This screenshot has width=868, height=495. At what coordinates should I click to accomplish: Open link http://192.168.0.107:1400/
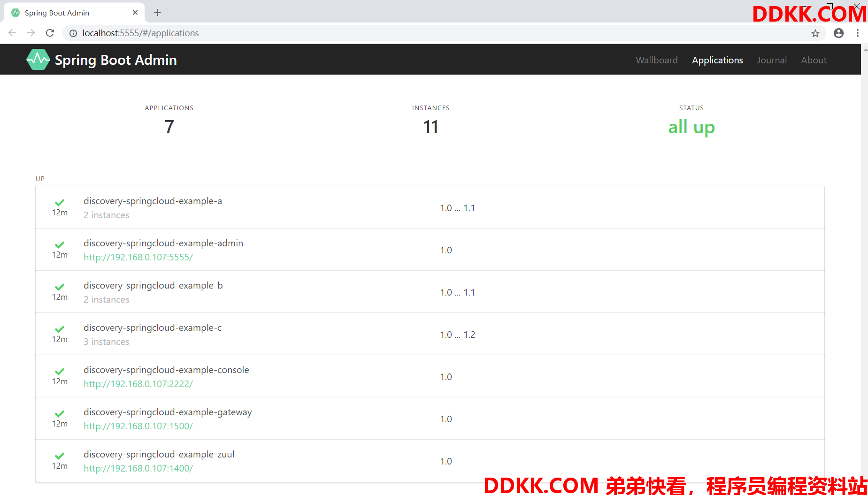point(138,468)
